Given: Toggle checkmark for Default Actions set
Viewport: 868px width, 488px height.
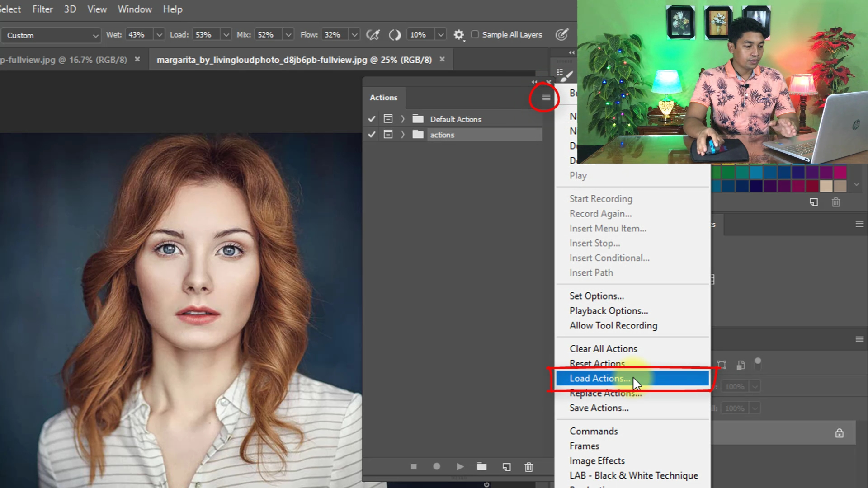Looking at the screenshot, I should [372, 119].
